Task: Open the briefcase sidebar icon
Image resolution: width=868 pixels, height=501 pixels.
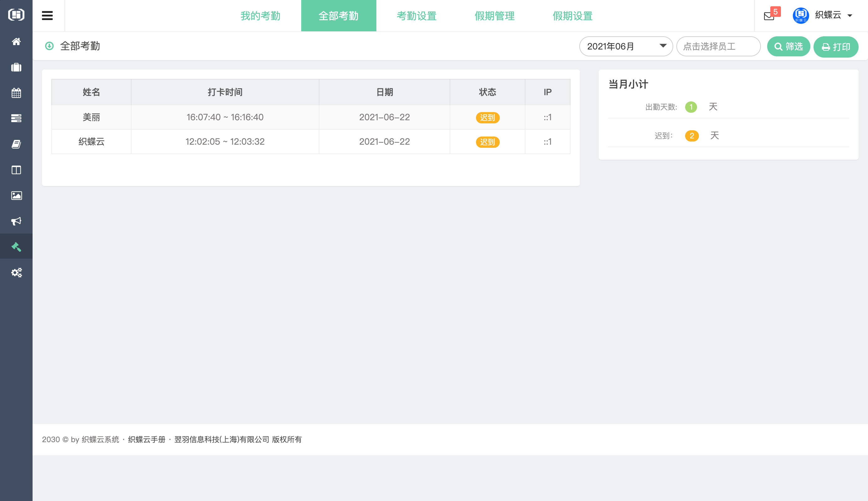Action: pyautogui.click(x=16, y=67)
